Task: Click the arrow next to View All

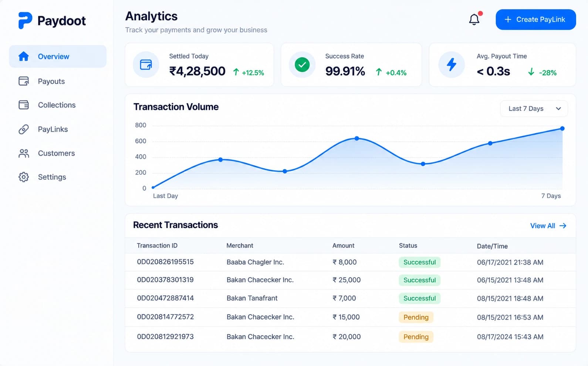Action: point(563,226)
